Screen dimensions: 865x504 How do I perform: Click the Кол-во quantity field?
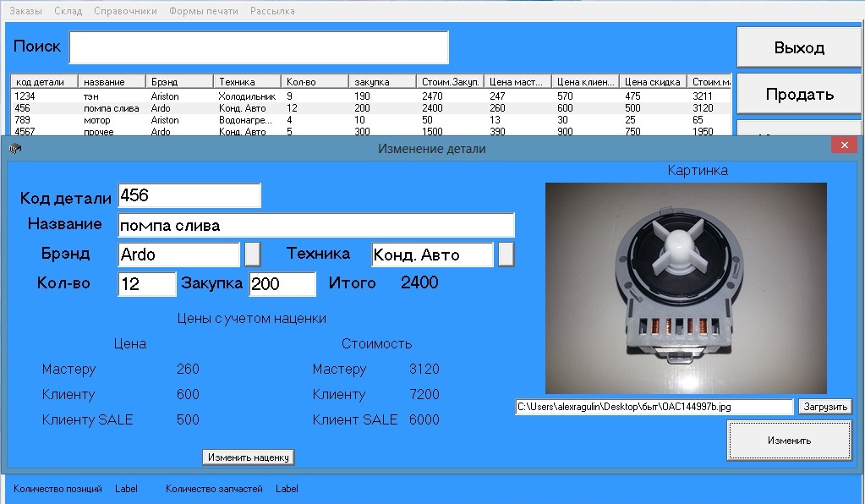coord(147,284)
